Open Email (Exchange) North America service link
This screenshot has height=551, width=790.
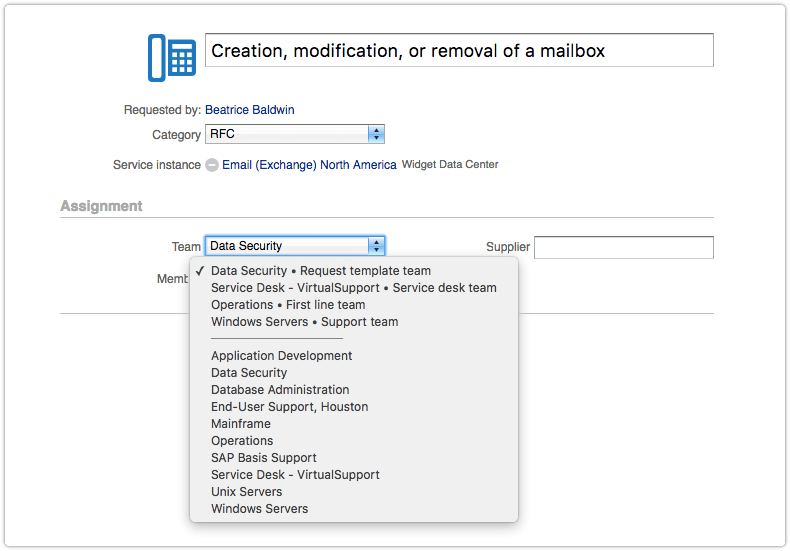309,165
